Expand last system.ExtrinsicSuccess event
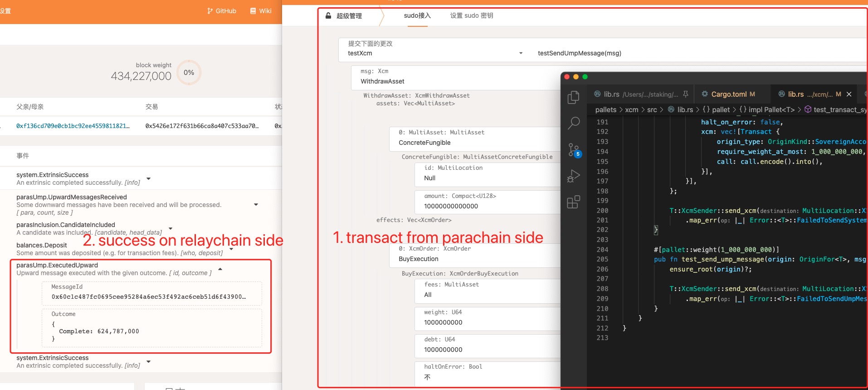The height and width of the screenshot is (390, 868). click(148, 361)
